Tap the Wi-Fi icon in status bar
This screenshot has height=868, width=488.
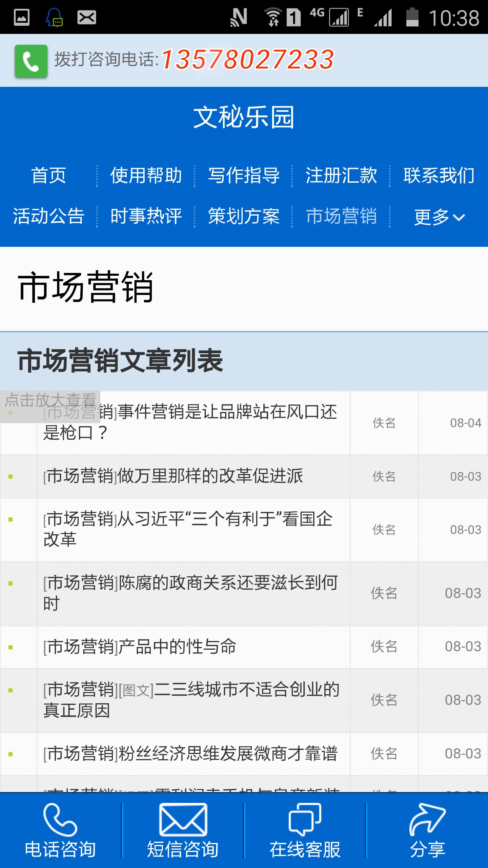pos(273,17)
